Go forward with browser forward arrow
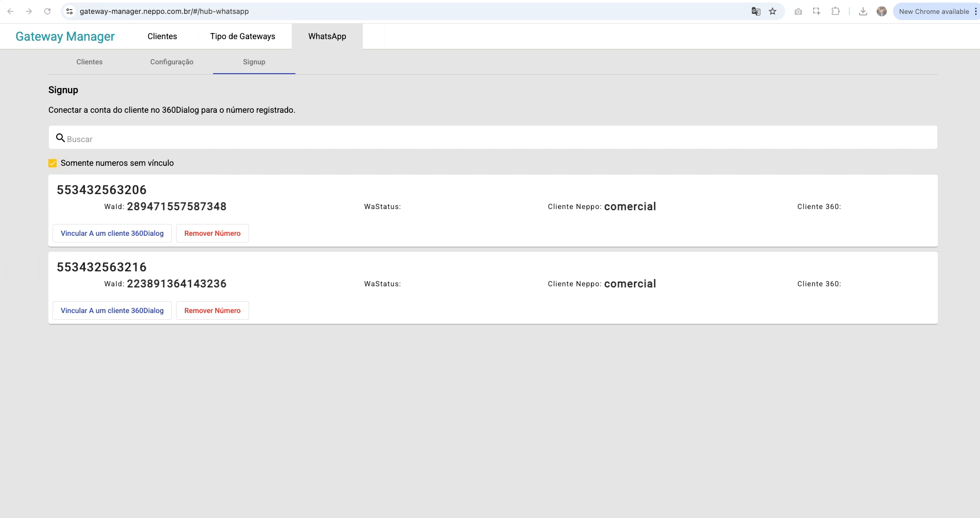The width and height of the screenshot is (980, 518). (29, 11)
